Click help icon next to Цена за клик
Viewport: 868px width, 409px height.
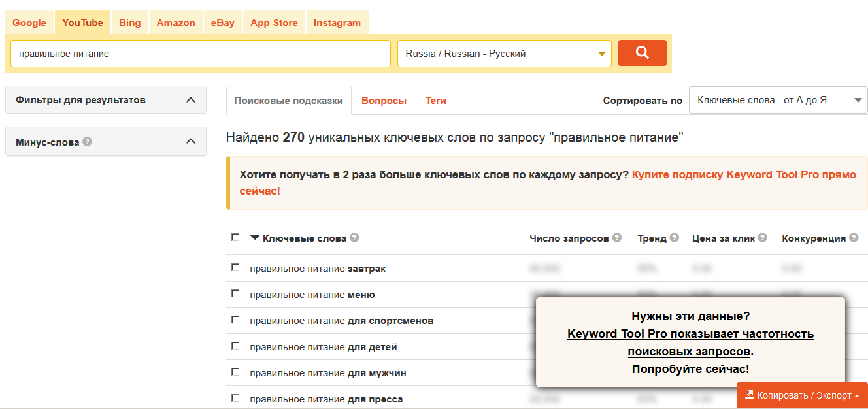[763, 238]
